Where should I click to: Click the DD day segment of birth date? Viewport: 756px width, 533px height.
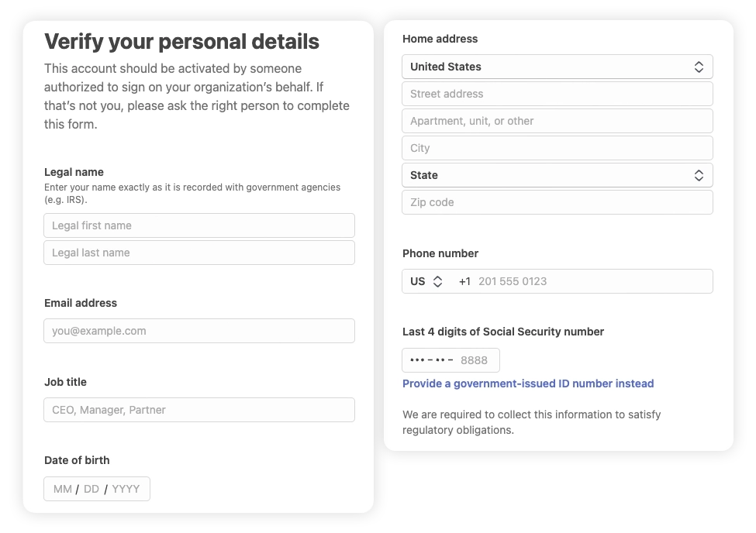91,489
